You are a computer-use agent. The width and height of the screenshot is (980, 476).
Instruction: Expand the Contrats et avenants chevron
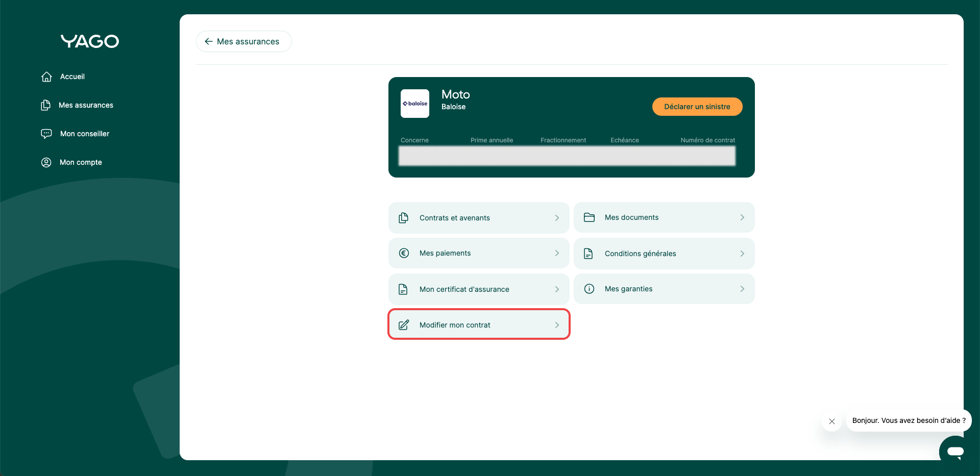tap(557, 218)
